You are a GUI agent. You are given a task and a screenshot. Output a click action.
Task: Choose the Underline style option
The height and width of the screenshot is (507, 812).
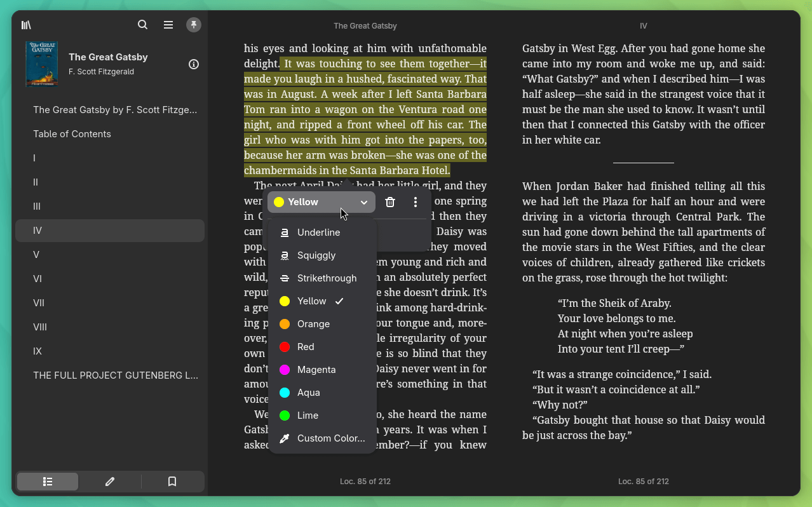point(318,233)
